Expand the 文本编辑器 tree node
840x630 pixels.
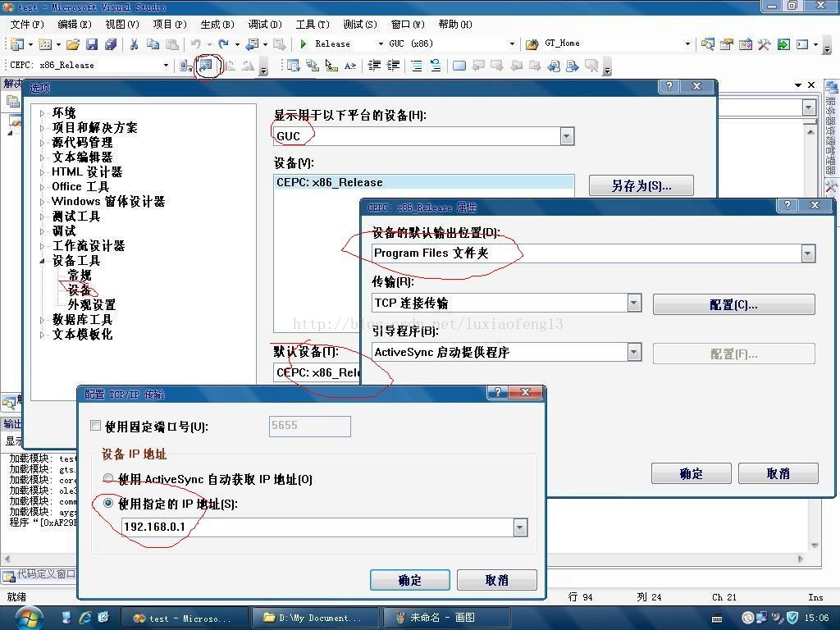coord(43,157)
